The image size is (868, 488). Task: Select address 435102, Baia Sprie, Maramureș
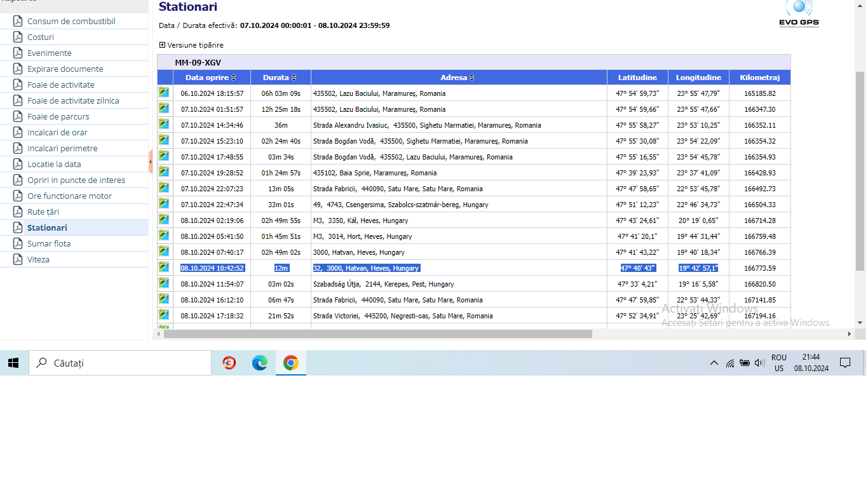[375, 173]
